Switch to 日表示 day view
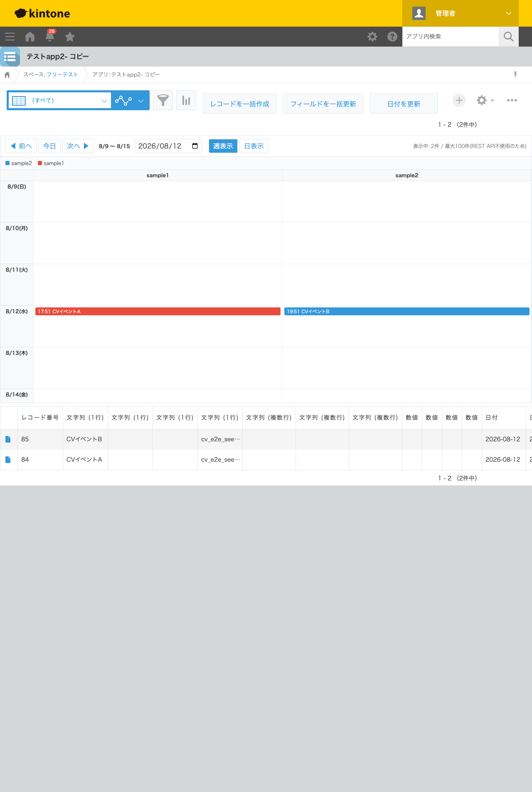Image resolution: width=532 pixels, height=792 pixels. click(x=254, y=146)
